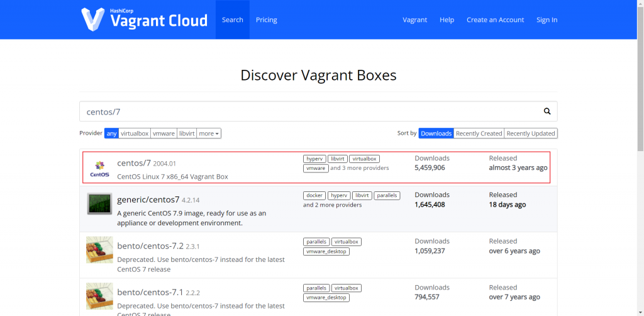This screenshot has width=644, height=316.
Task: Click the libvirt tag on centos/7
Action: coord(338,159)
